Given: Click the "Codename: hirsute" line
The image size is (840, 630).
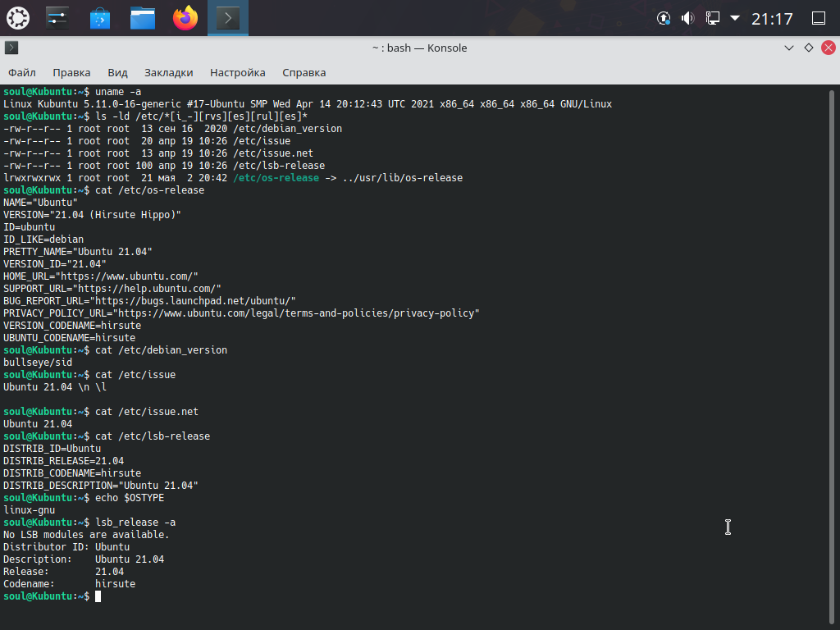Looking at the screenshot, I should click(x=69, y=584).
